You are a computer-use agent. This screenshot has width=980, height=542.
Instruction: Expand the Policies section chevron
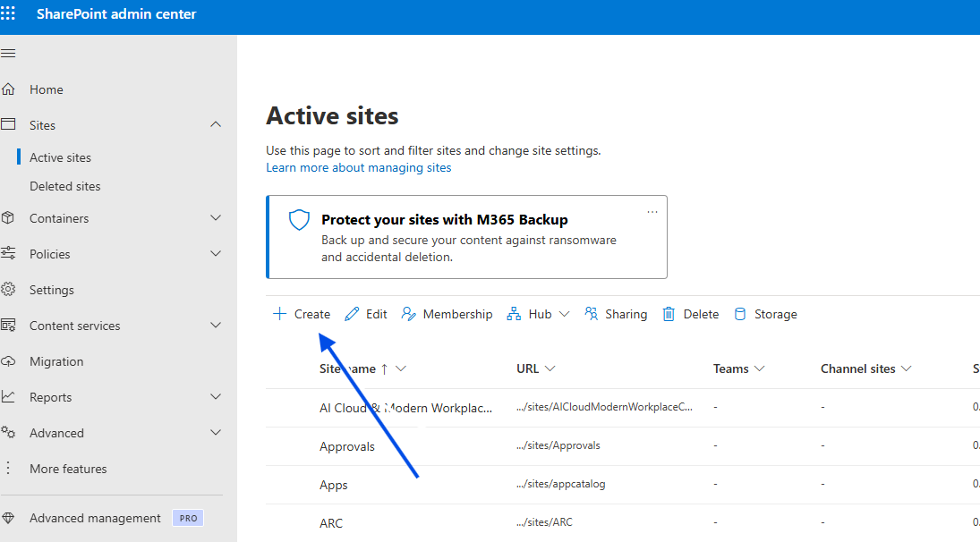click(x=216, y=254)
